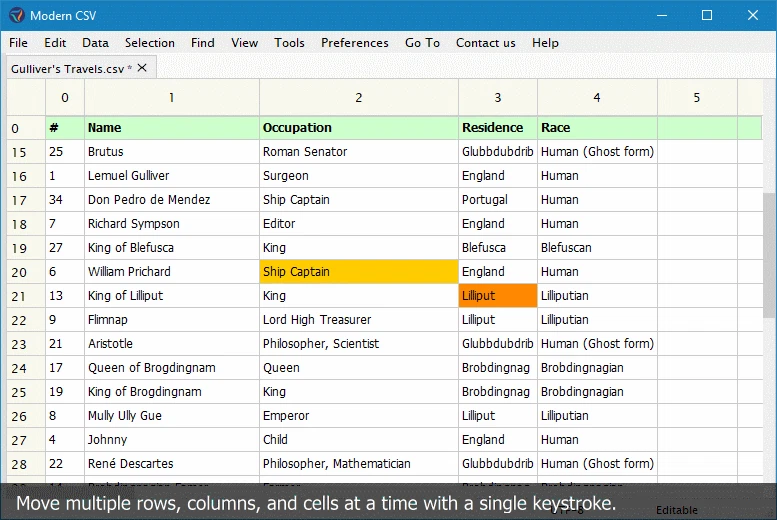Select the King of Blefusca cell
Screen dimensions: 777x520
(171, 248)
